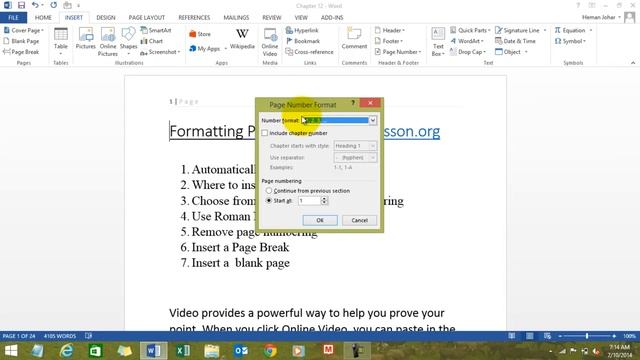Select the Start at radio button

tap(269, 200)
